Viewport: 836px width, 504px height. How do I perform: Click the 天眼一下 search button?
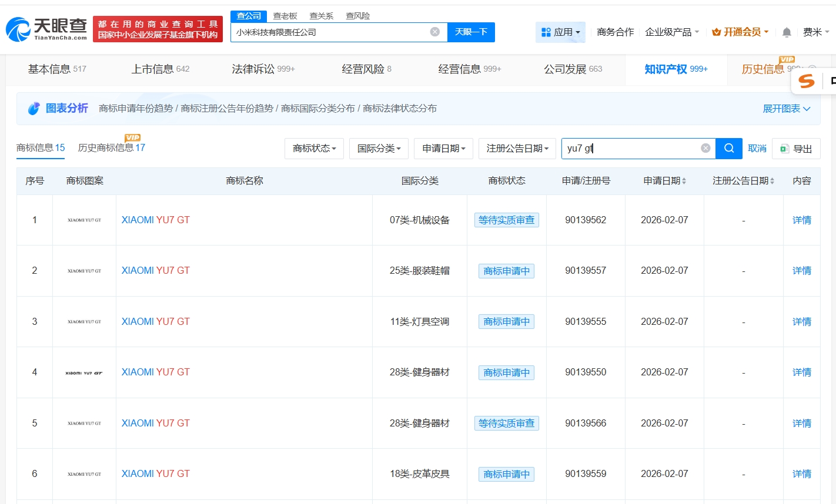coord(471,32)
